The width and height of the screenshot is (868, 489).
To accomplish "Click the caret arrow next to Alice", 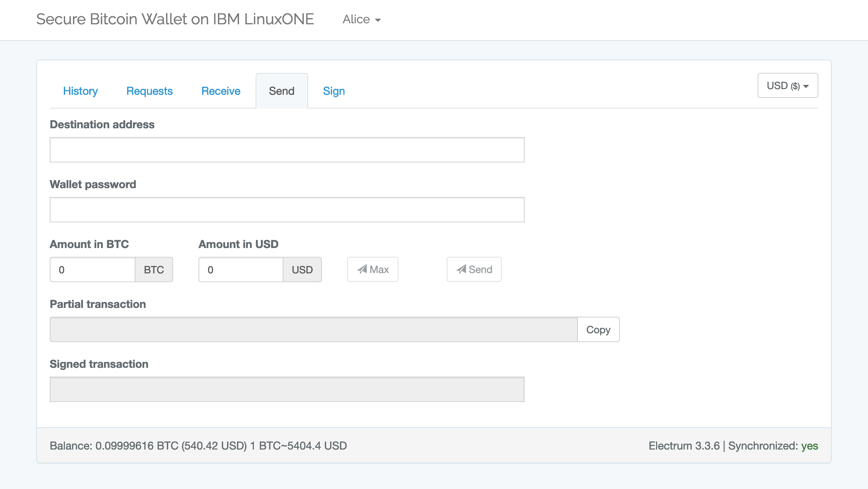I will click(x=378, y=20).
